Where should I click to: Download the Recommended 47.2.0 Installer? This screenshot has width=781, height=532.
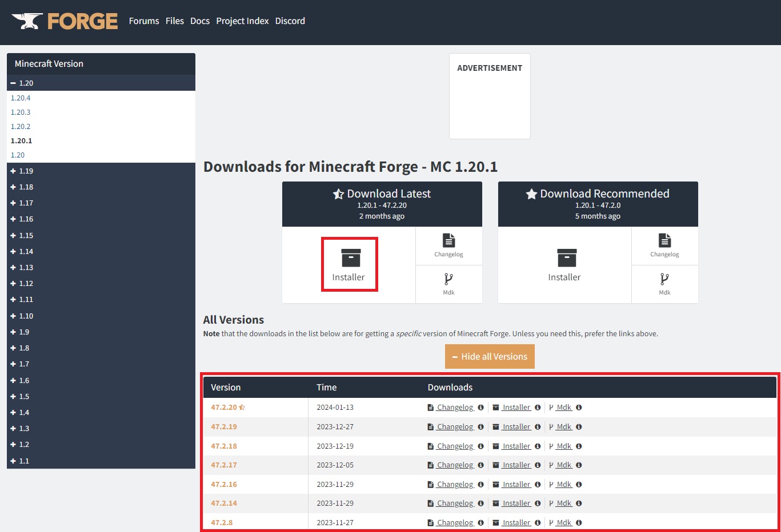point(564,265)
